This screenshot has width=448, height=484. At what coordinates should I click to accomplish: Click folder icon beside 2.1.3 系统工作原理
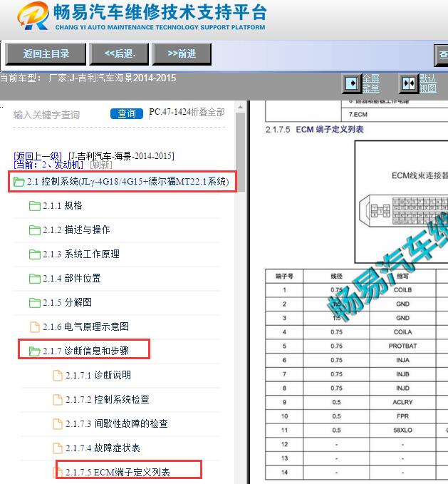coord(34,254)
